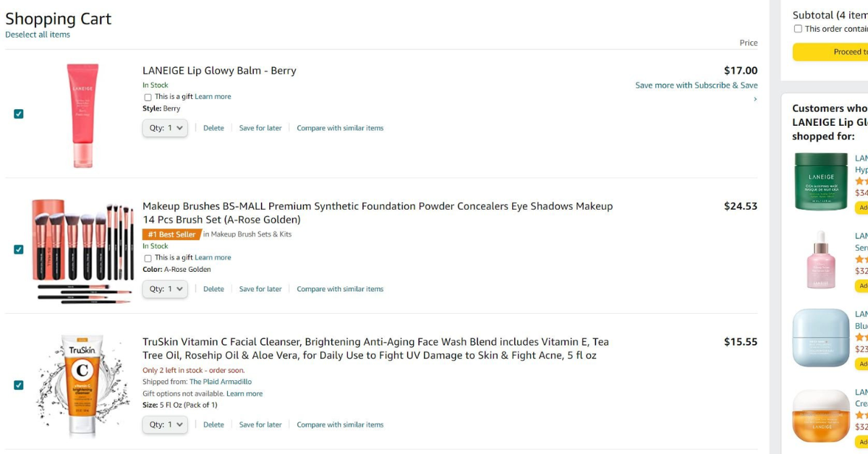Click Deselect all items
Viewport: 868px width, 454px height.
pos(38,35)
